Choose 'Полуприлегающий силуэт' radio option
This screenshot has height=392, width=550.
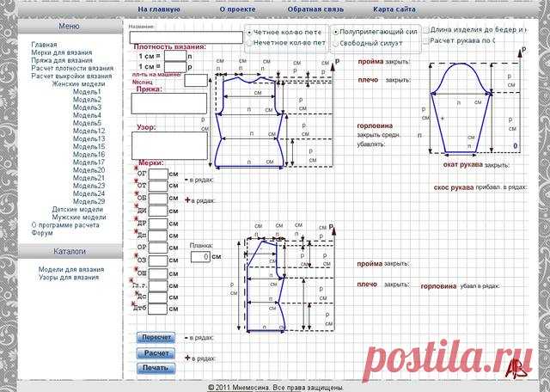tap(336, 32)
